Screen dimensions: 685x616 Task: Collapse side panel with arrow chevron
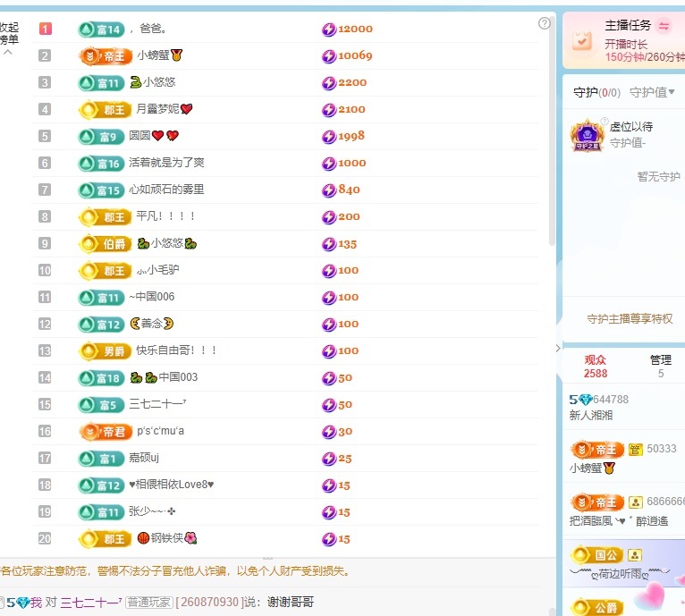[x=558, y=348]
